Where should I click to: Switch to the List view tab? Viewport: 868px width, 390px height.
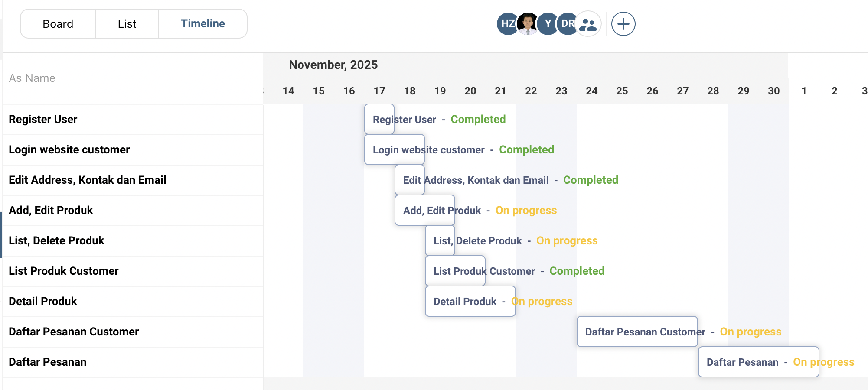tap(127, 24)
